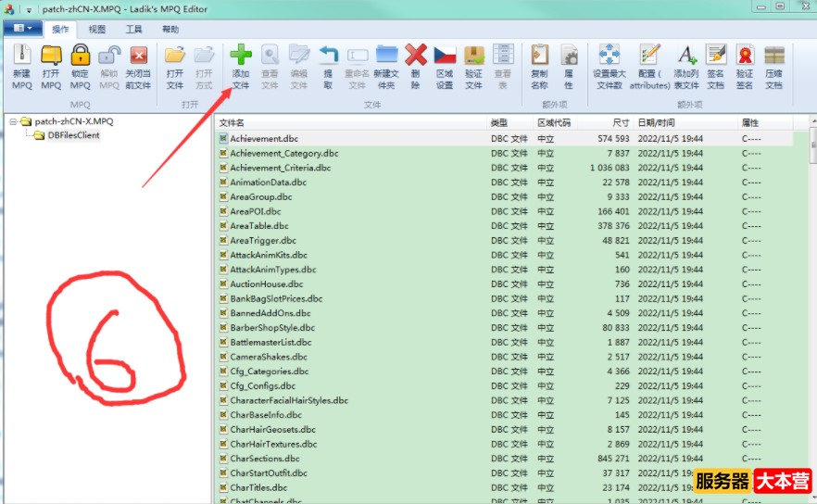Click the 新建MPQ (New MPQ) icon

22,56
